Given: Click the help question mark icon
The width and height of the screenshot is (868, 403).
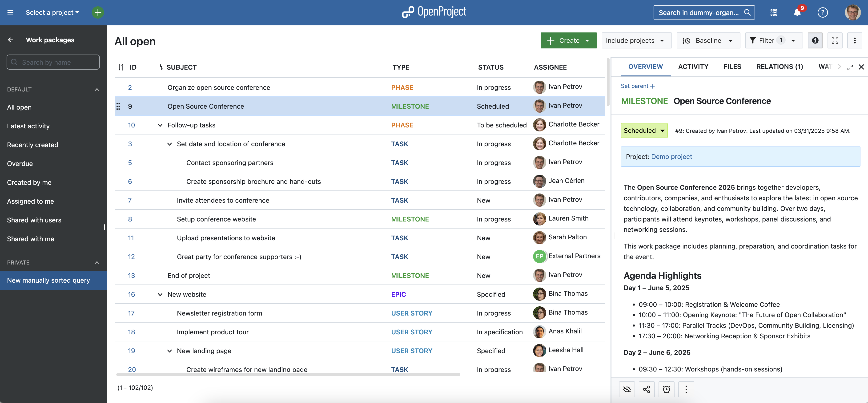Looking at the screenshot, I should 823,12.
